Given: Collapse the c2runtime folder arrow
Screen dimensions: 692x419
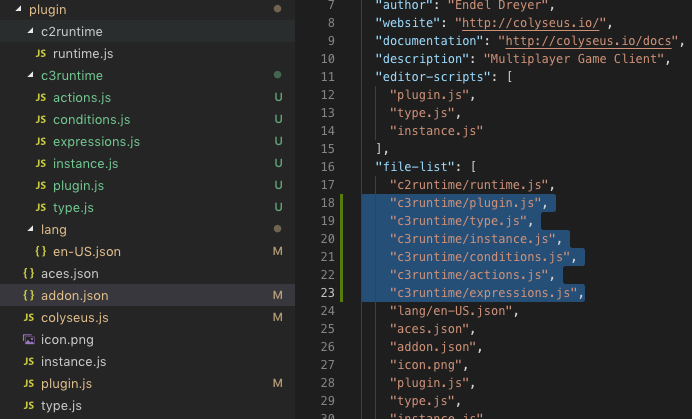Looking at the screenshot, I should (x=30, y=31).
